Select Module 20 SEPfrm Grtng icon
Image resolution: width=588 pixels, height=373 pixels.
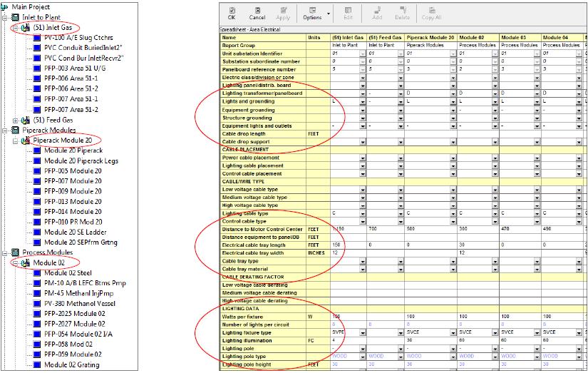click(37, 242)
